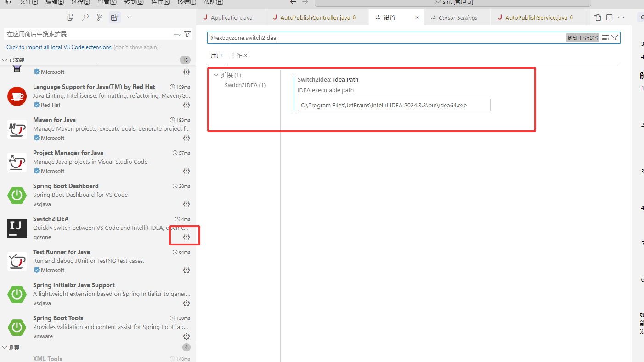Screen dimensions: 644x362
Task: Open editor More Actions ellipsis
Action: point(621,17)
